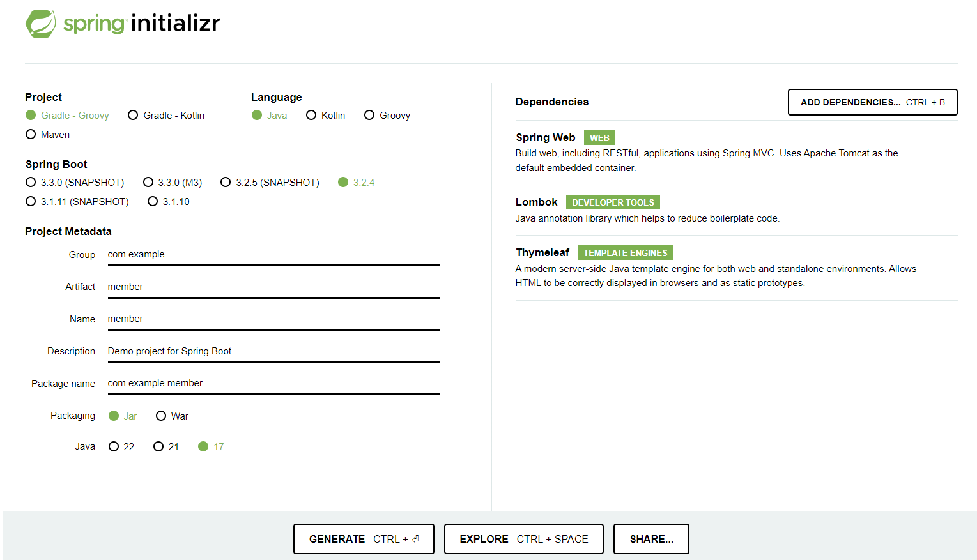977x560 pixels.
Task: Focus the Description input field
Action: (x=273, y=352)
